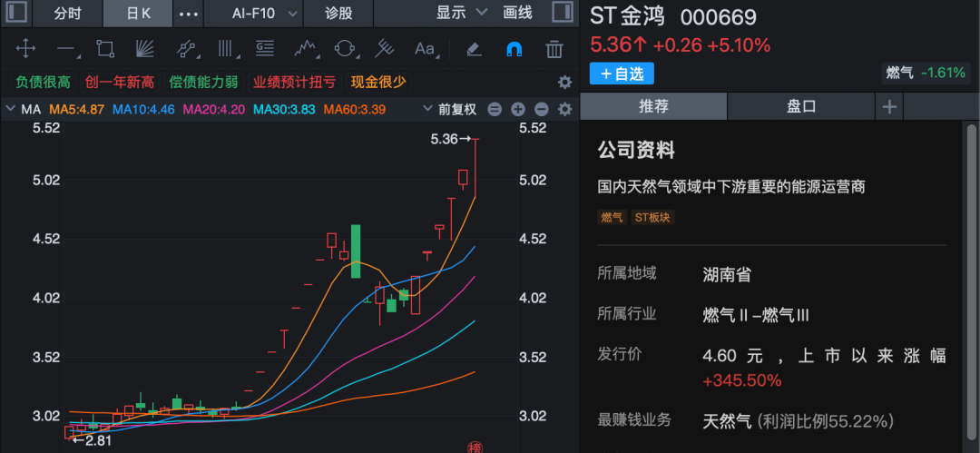Select the circle arc tool
Viewport: 980px width, 453px height.
tap(345, 48)
